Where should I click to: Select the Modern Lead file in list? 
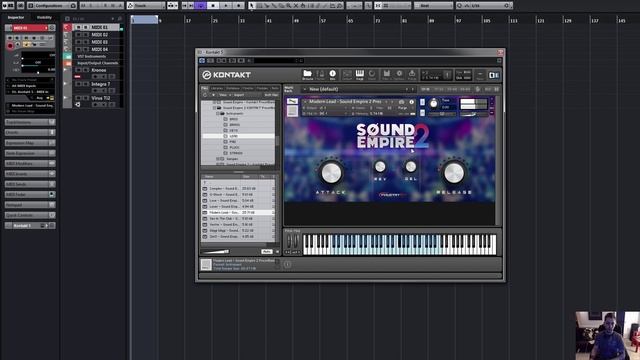[x=238, y=213]
